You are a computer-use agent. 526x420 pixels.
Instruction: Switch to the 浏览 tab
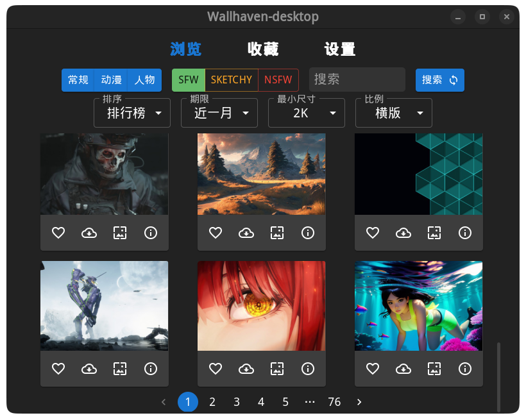[x=185, y=49]
